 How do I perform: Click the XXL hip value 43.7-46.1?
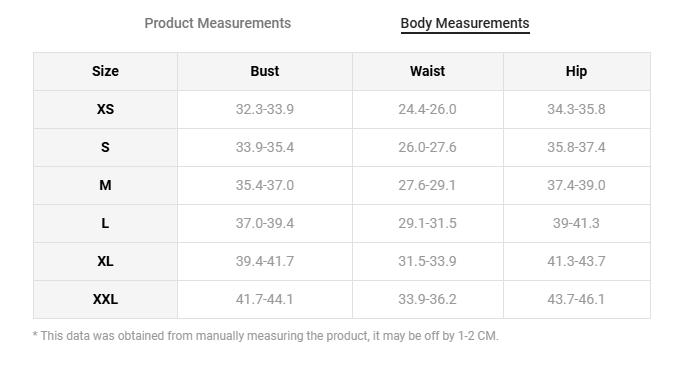(x=576, y=299)
